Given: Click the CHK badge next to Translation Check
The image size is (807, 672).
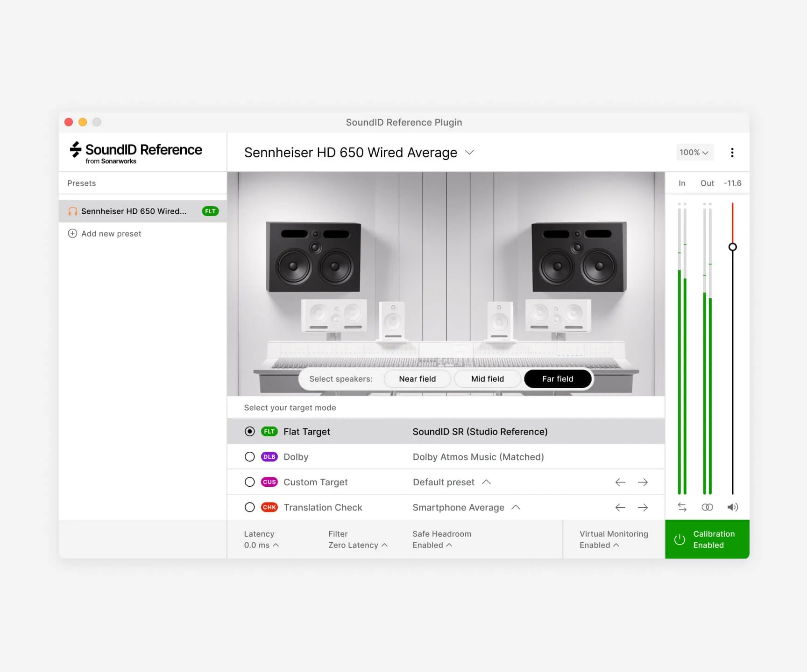Looking at the screenshot, I should click(269, 507).
